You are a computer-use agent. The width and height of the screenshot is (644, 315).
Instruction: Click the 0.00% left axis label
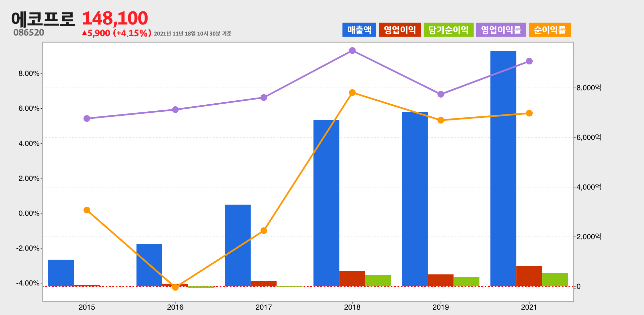click(x=29, y=213)
